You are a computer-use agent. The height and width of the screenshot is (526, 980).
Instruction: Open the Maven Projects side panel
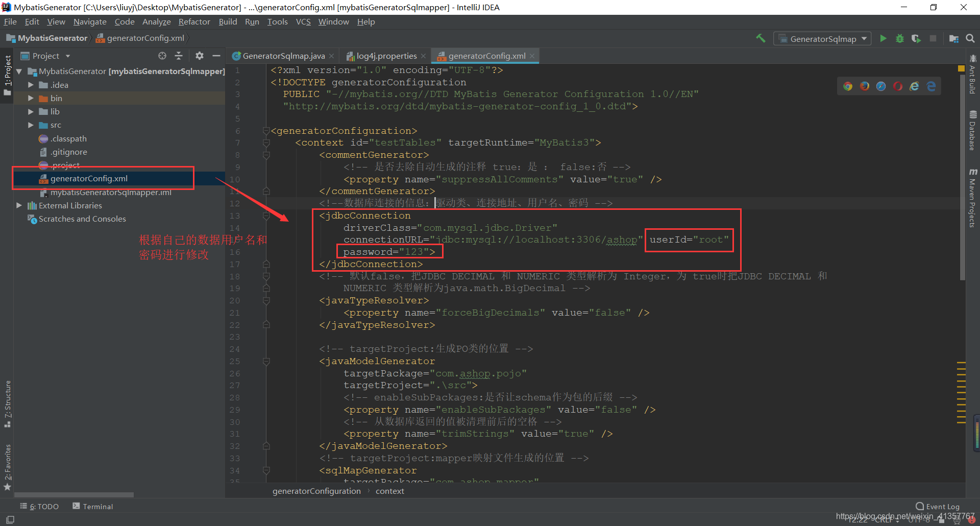pyautogui.click(x=973, y=198)
